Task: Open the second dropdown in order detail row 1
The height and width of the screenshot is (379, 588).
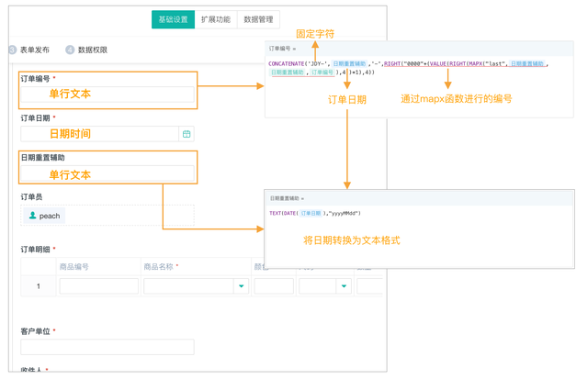Action: 325,286
